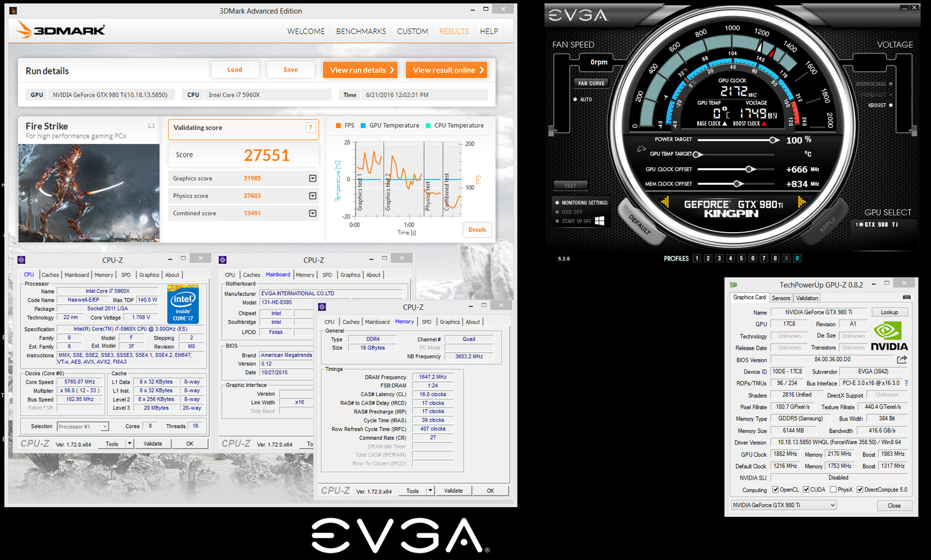Select profile 5 in EVGA Precision

pyautogui.click(x=741, y=258)
